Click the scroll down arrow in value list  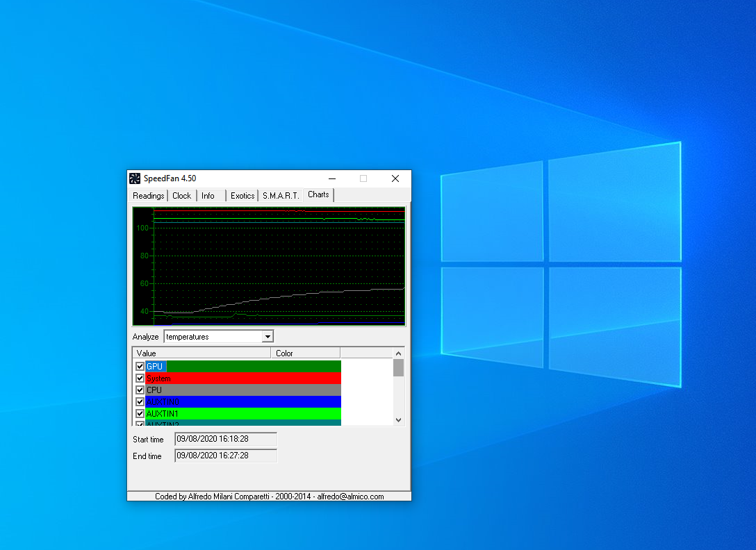398,420
